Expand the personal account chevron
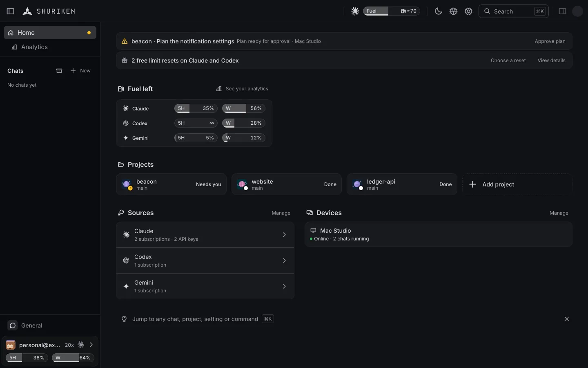Viewport: 588px width, 368px height. [91, 345]
